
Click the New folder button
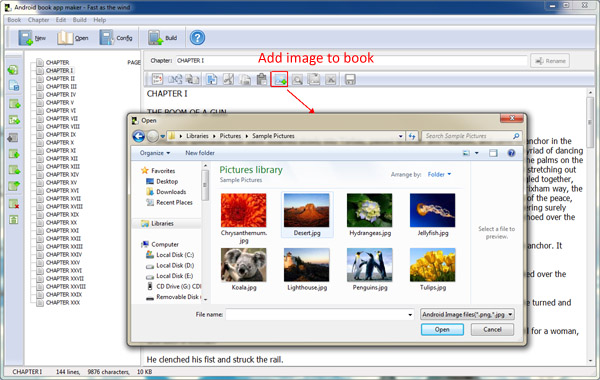click(200, 153)
